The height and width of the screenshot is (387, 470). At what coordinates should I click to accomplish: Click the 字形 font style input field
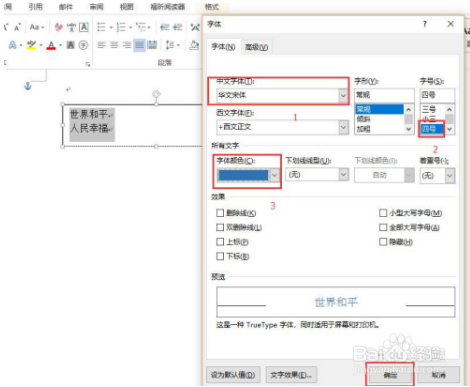(384, 95)
